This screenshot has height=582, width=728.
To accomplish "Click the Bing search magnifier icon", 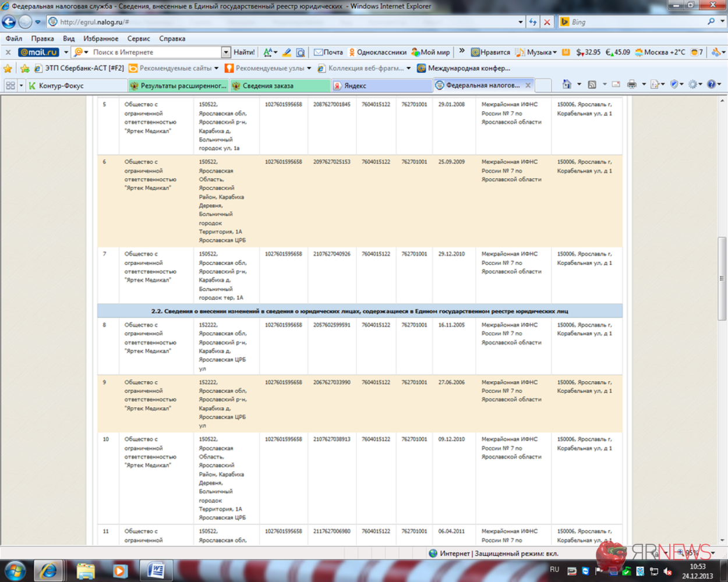I will point(711,22).
